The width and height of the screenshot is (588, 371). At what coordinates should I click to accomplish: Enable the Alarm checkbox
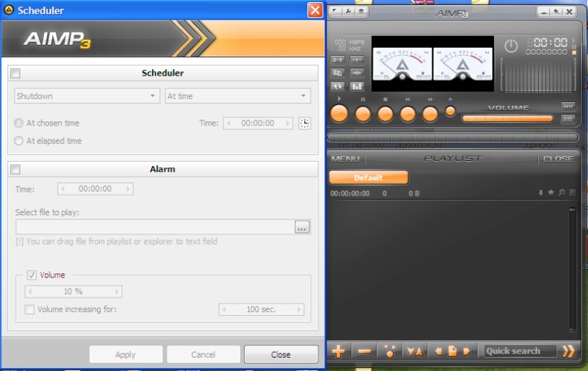(x=15, y=170)
